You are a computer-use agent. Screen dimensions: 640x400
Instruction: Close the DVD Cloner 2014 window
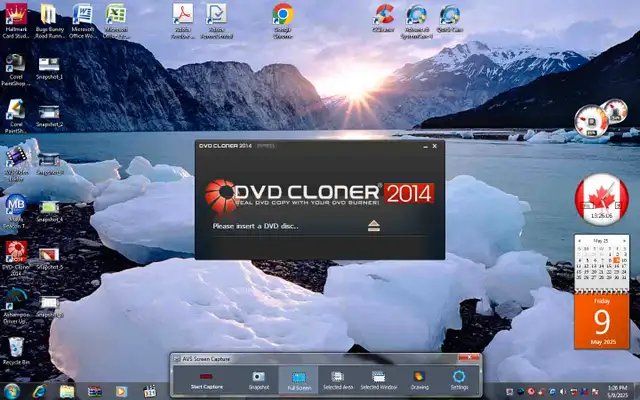435,146
